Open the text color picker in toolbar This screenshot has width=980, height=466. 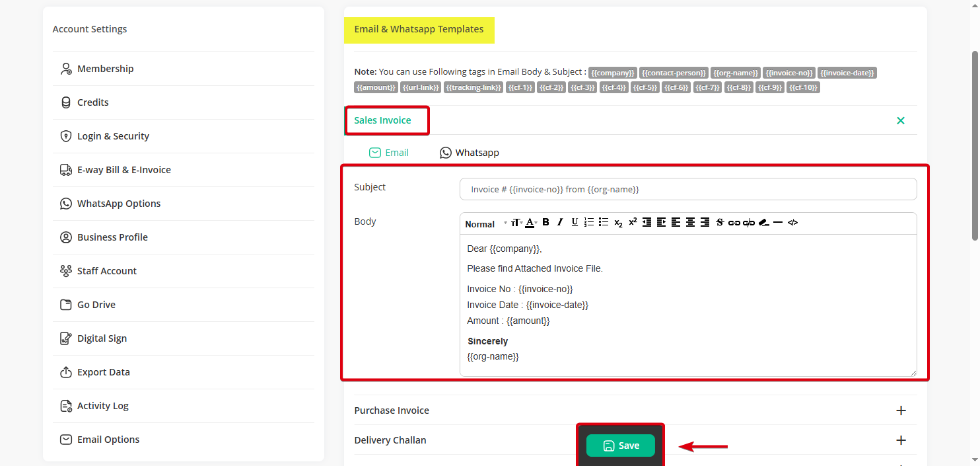point(531,223)
